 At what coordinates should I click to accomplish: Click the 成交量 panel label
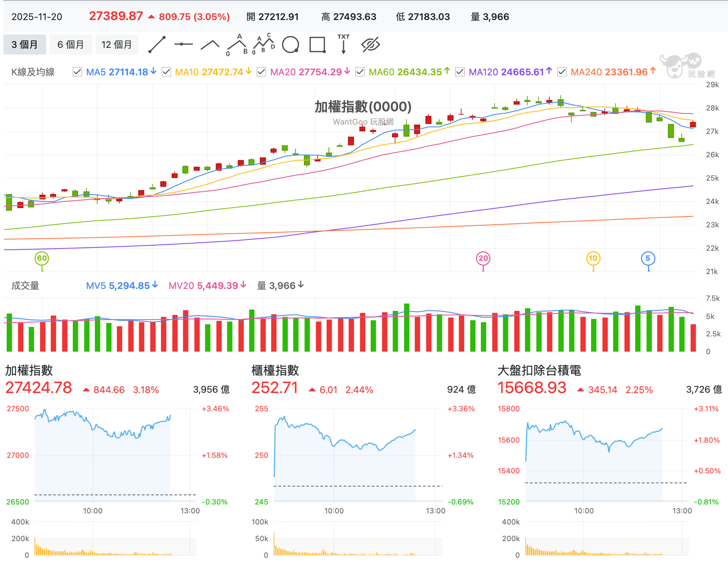25,286
